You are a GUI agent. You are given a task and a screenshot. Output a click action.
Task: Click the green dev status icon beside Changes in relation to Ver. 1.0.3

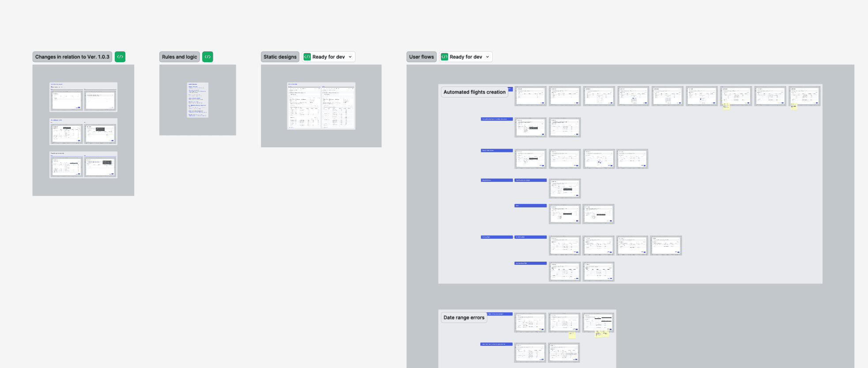pyautogui.click(x=120, y=57)
